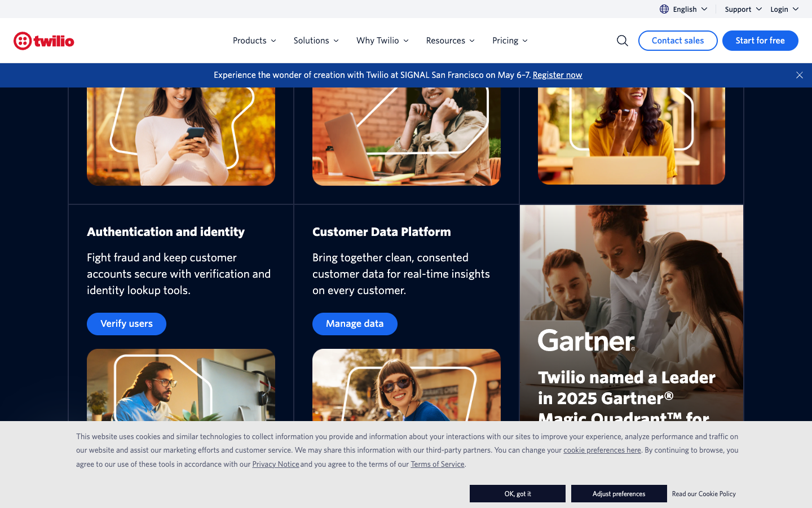Open the search magnifier icon
This screenshot has width=812, height=508.
tap(623, 41)
